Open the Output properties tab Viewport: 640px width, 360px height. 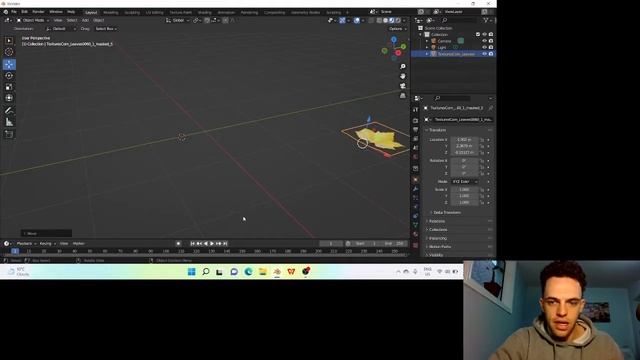pos(416,129)
